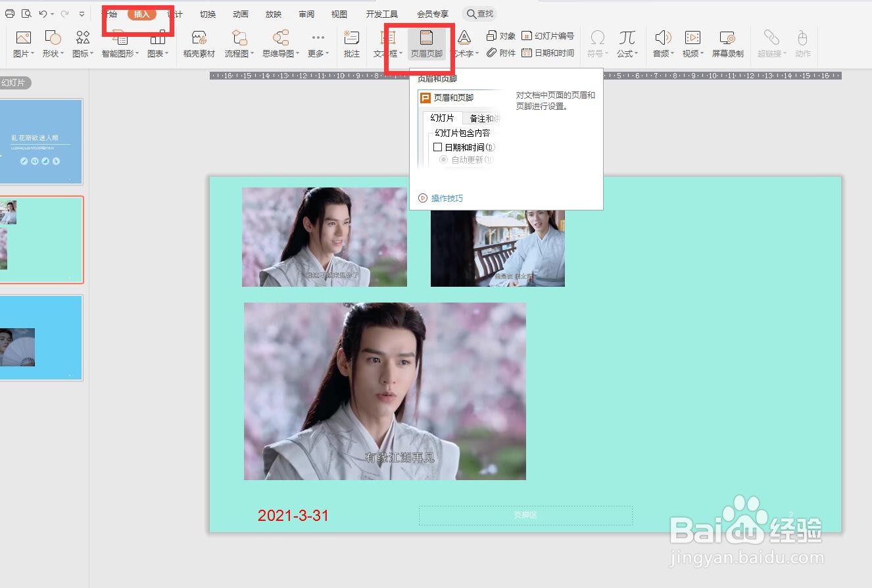The width and height of the screenshot is (872, 588).
Task: Expand the 图片 dropdown arrow
Action: (x=32, y=54)
